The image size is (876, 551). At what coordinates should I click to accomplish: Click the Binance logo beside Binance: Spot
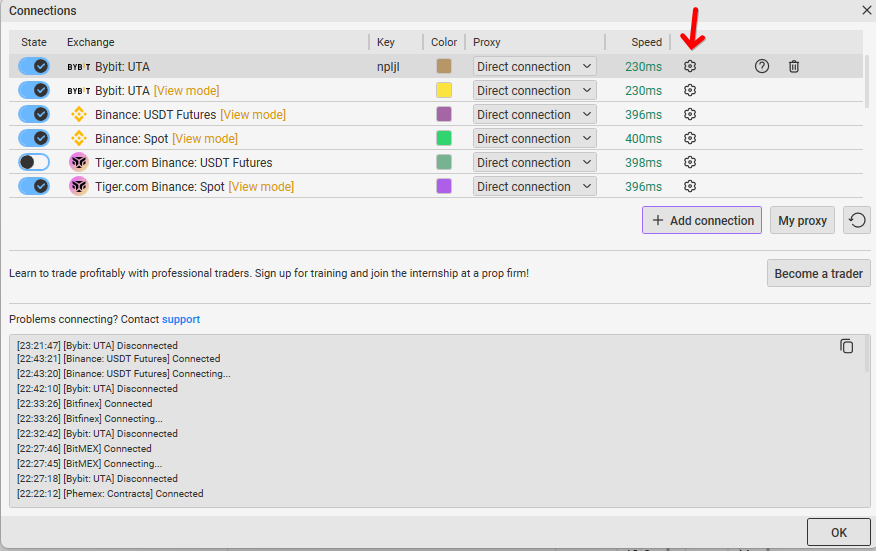[x=79, y=139]
